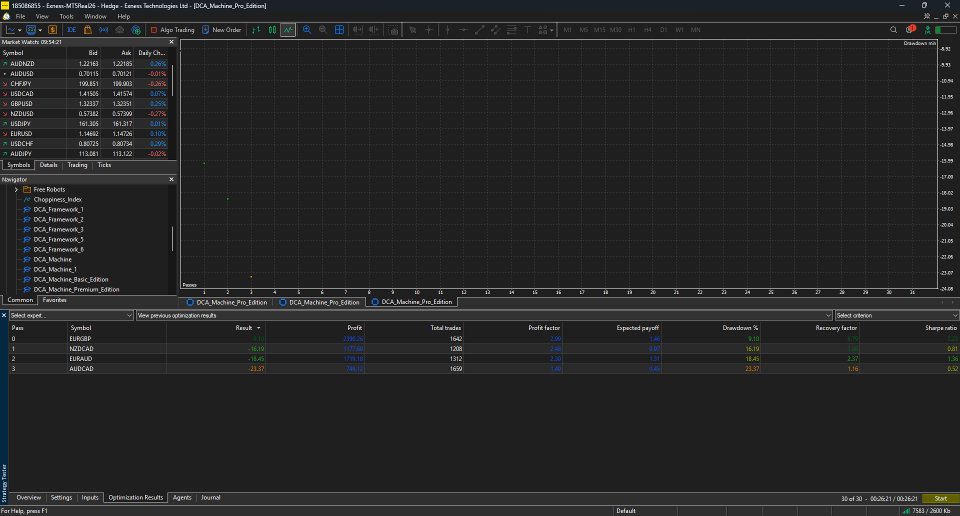Select the M1 timeframe
Screen dimensions: 960x516
[x=568, y=29]
